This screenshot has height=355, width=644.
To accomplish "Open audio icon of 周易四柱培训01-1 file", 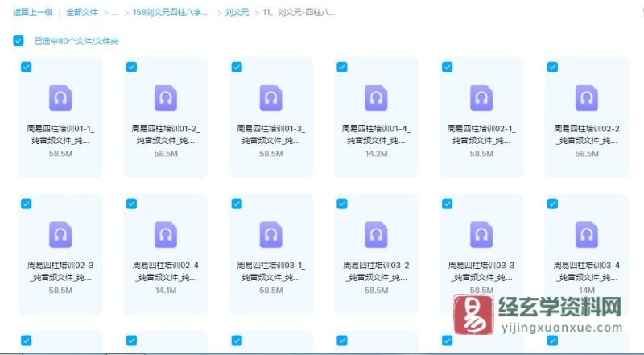I will [60, 98].
